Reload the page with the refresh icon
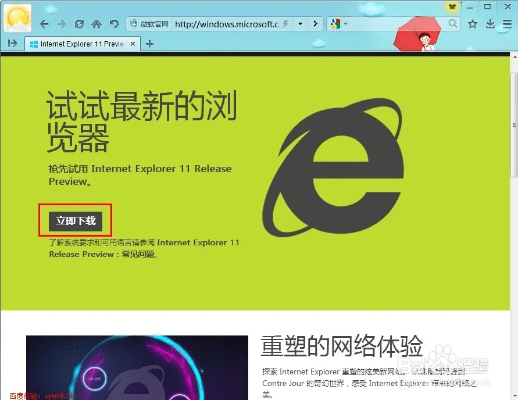Viewport: 518px width, 400px height. [79, 24]
